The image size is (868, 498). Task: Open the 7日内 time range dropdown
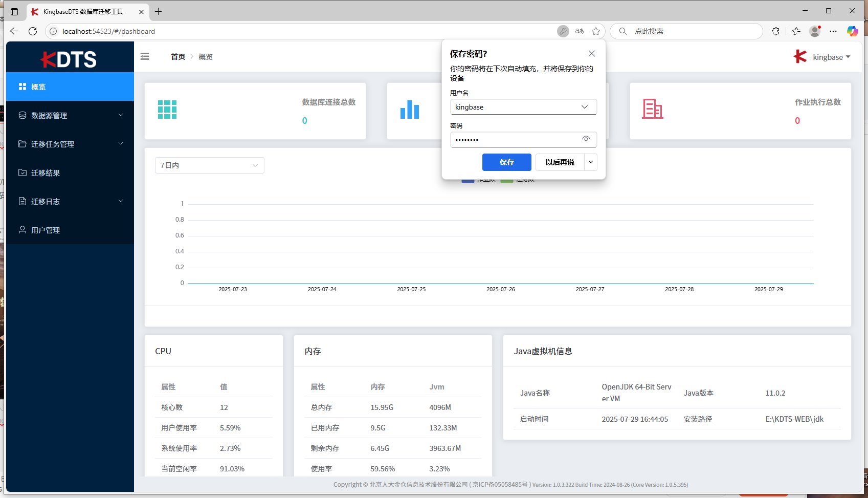click(210, 165)
